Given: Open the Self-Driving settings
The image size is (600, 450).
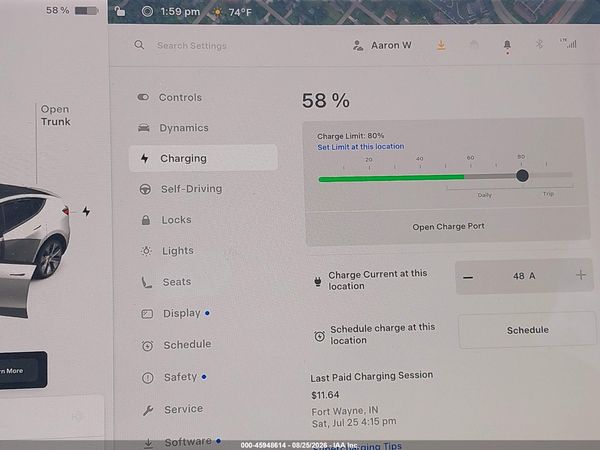Looking at the screenshot, I should pyautogui.click(x=191, y=189).
